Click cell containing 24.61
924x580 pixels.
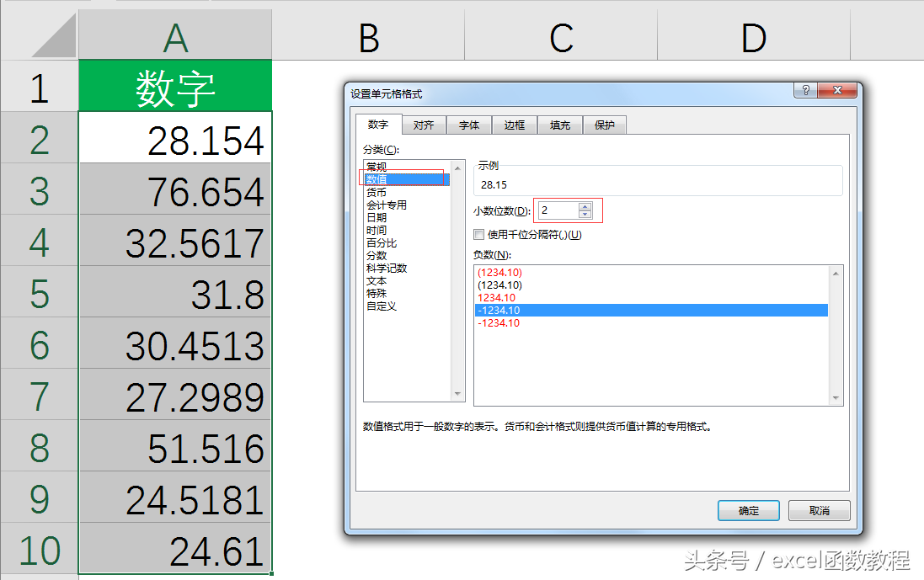coord(175,548)
